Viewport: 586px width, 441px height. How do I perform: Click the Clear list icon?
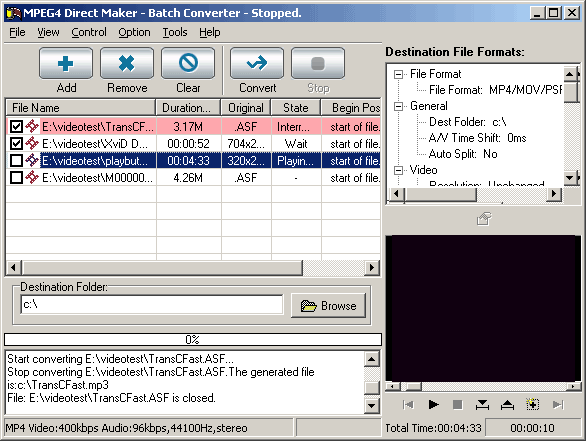click(x=188, y=63)
